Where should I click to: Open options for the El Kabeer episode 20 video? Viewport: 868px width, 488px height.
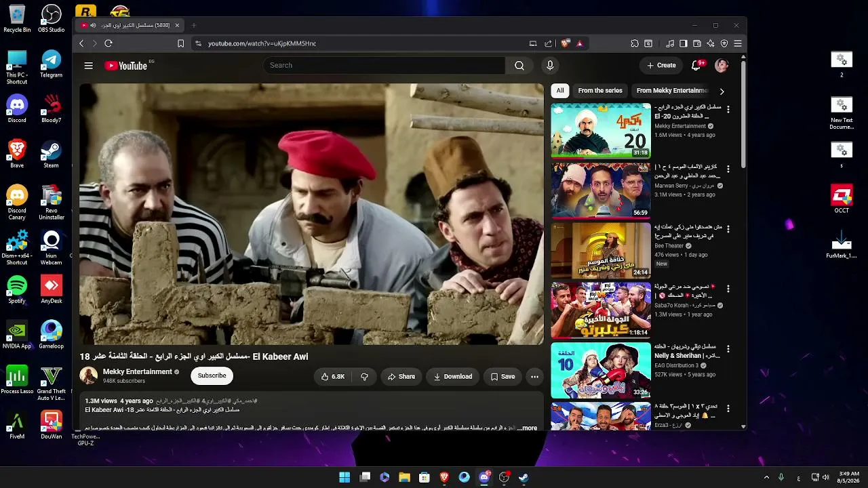[x=728, y=109]
